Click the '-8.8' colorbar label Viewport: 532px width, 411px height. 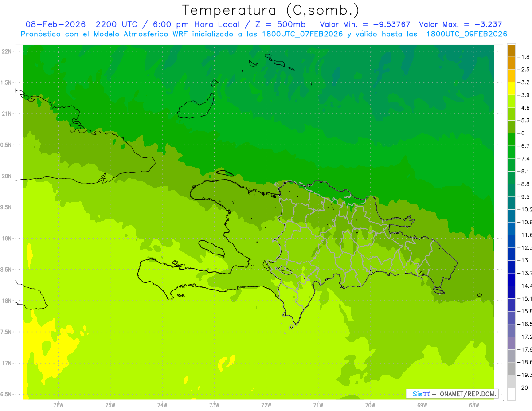click(524, 184)
